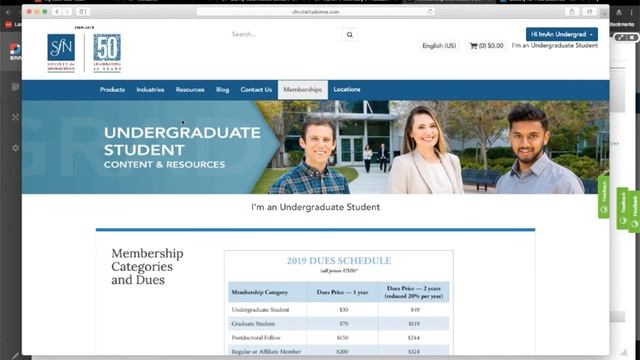Screen dimensions: 640x360
Task: Open the Hi ImAn Undergrad dropdown
Action: click(562, 34)
